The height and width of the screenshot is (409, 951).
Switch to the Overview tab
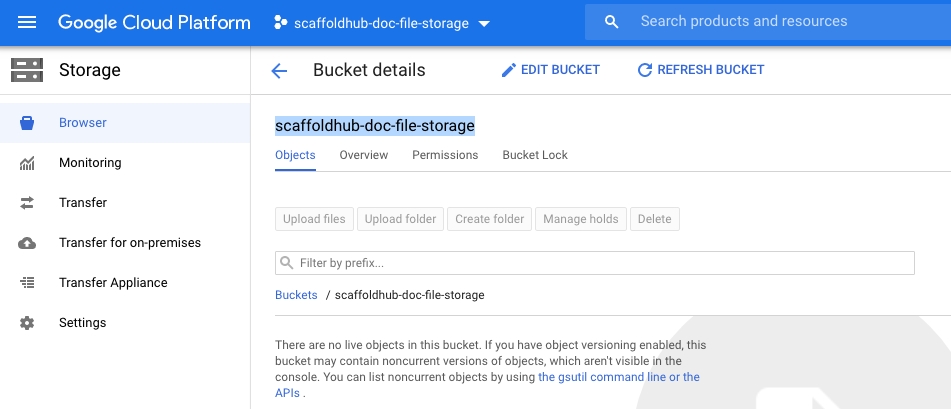point(363,155)
